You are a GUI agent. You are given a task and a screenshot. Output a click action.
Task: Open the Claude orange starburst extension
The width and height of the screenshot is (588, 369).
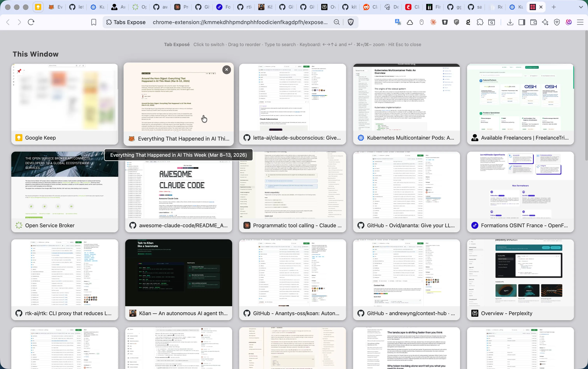(x=433, y=22)
